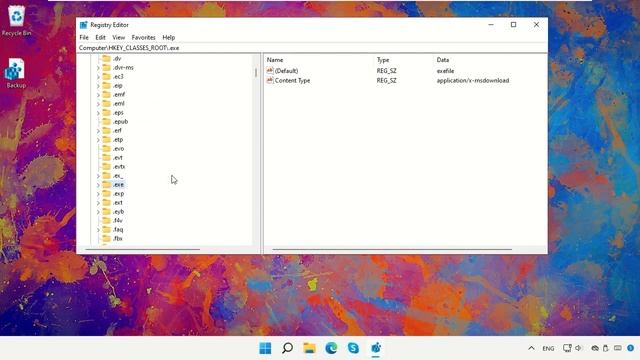This screenshot has width=640, height=360.
Task: Maximize the Registry Editor window
Action: [x=513, y=25]
